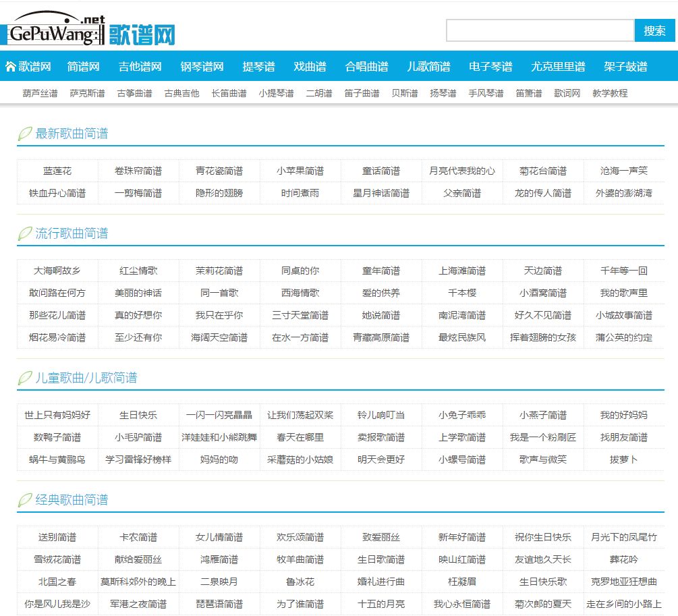Image resolution: width=678 pixels, height=616 pixels.
Task: View the 千本樱 sheet music
Action: coord(461,291)
